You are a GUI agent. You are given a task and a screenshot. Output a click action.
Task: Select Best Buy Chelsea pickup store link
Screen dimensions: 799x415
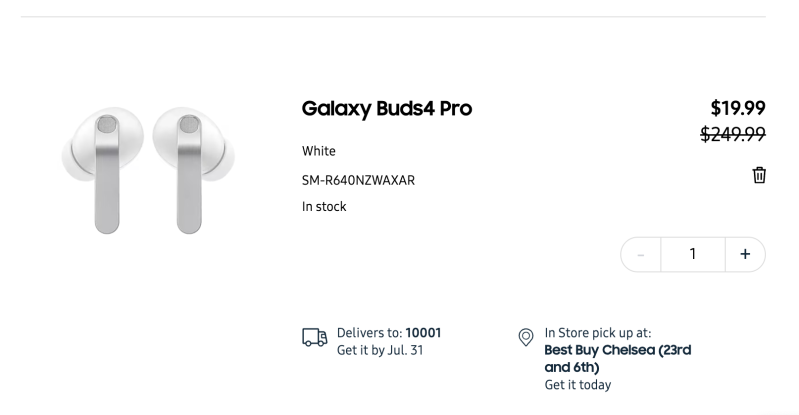(618, 358)
